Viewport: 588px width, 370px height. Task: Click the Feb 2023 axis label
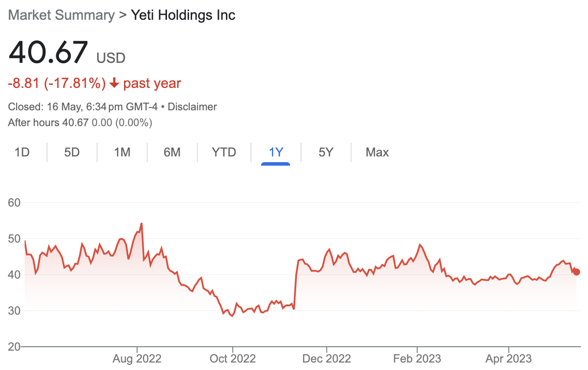(x=417, y=359)
